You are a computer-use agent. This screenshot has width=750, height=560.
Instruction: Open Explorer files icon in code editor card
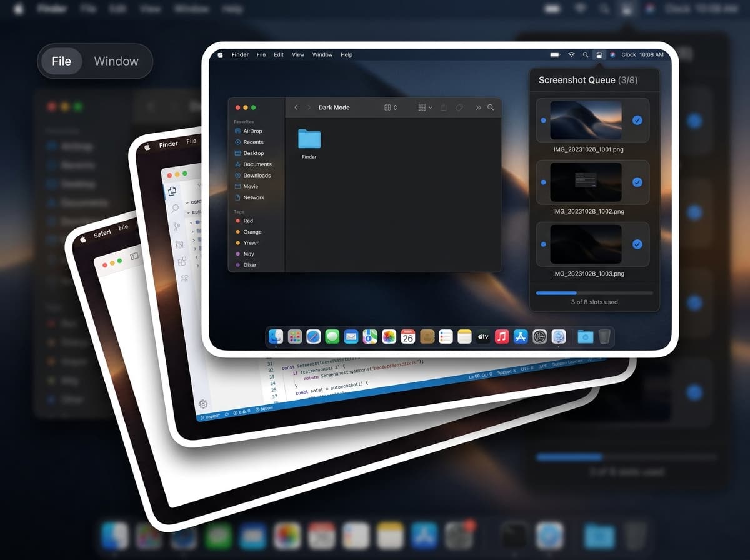[x=172, y=191]
